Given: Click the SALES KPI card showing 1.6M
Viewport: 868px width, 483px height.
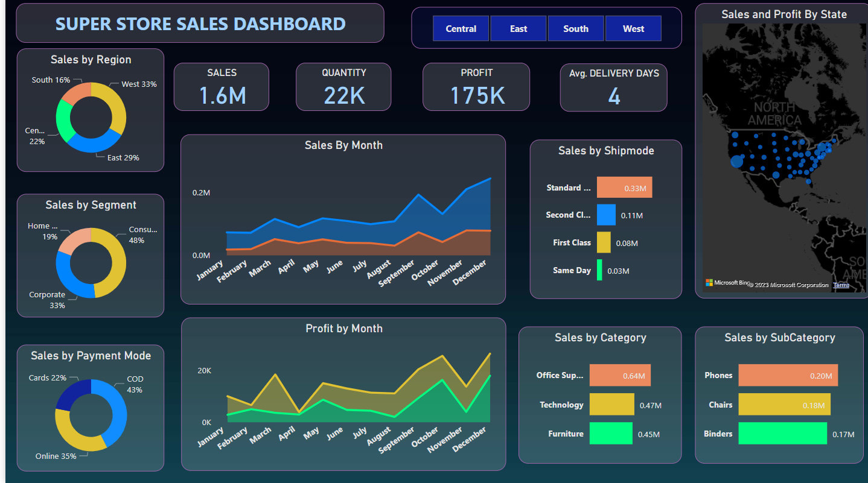Looking at the screenshot, I should click(221, 86).
